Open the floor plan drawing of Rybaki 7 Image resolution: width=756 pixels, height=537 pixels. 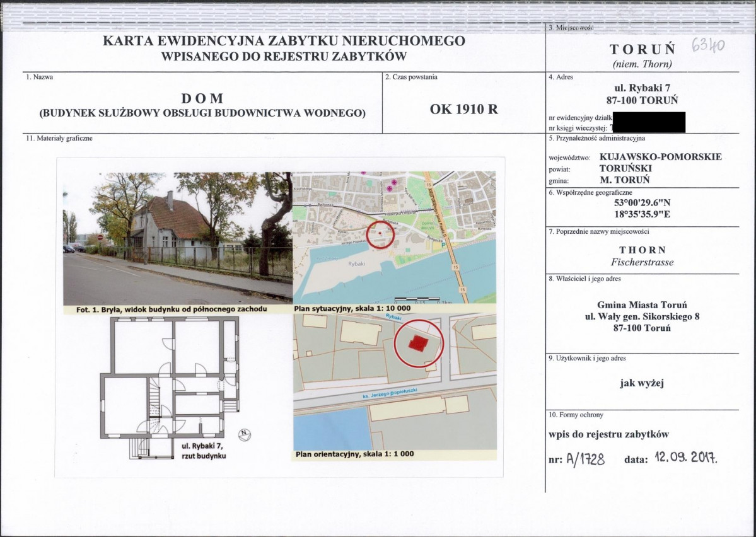[170, 388]
